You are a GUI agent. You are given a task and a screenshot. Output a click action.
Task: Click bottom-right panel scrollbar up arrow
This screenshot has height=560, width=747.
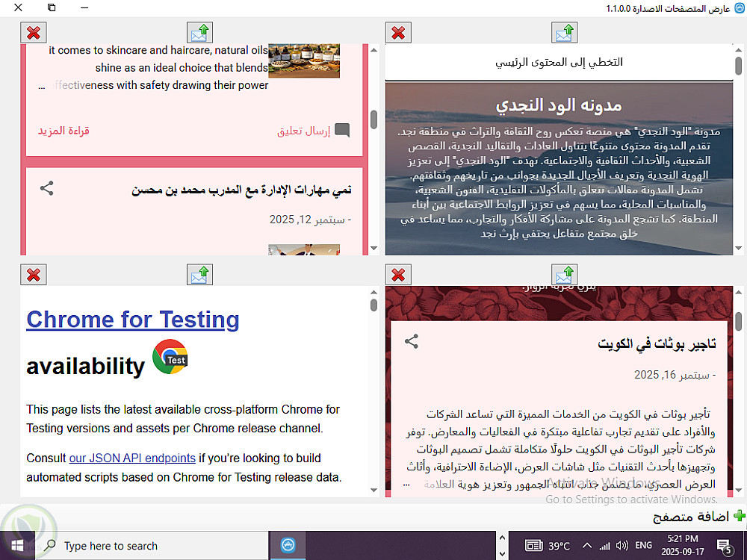pyautogui.click(x=739, y=292)
